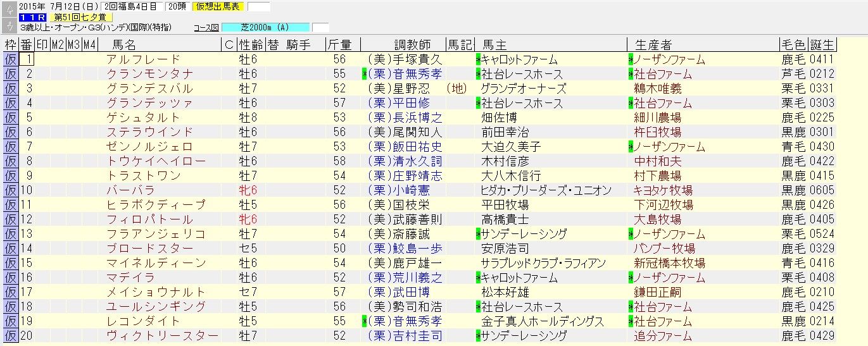Click the C column header
The image size is (868, 346).
(x=229, y=45)
